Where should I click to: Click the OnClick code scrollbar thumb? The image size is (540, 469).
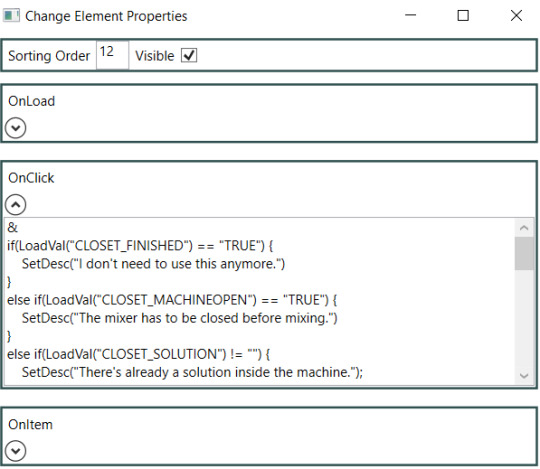(524, 253)
